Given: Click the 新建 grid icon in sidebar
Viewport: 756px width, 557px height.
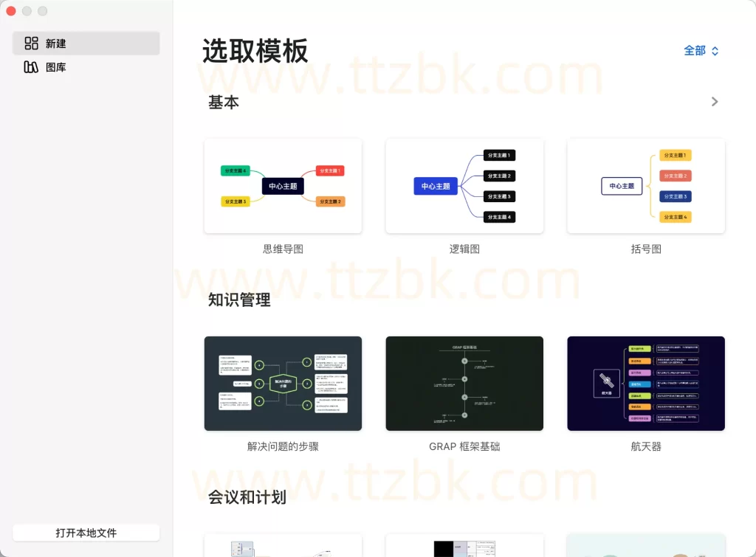Looking at the screenshot, I should 31,44.
